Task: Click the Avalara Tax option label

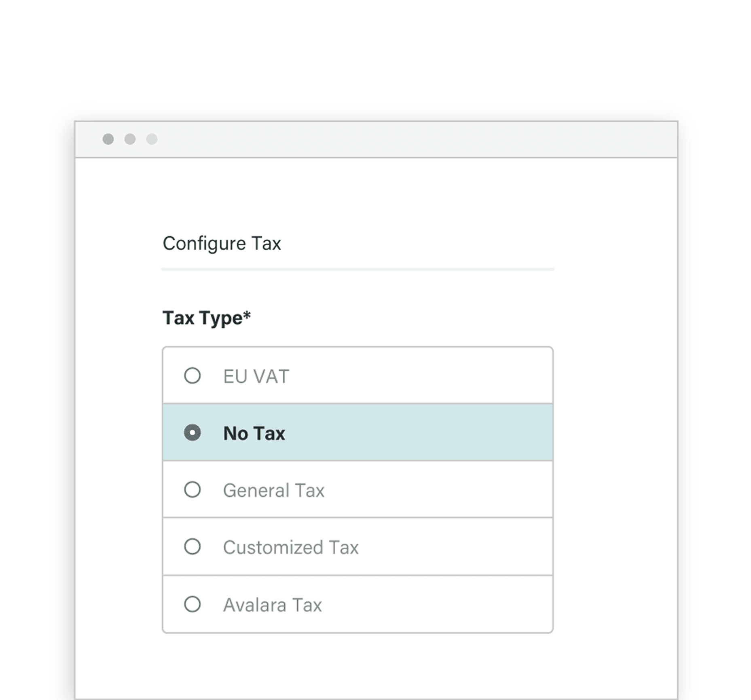Action: [x=272, y=605]
